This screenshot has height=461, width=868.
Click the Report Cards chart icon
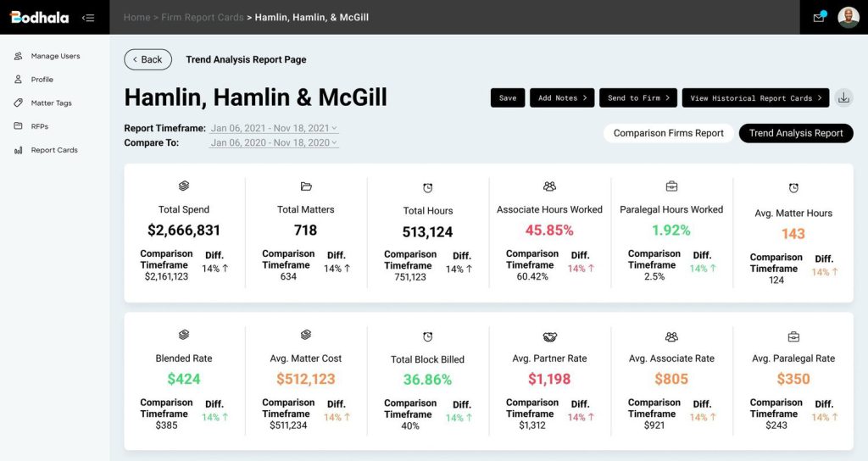pyautogui.click(x=19, y=150)
